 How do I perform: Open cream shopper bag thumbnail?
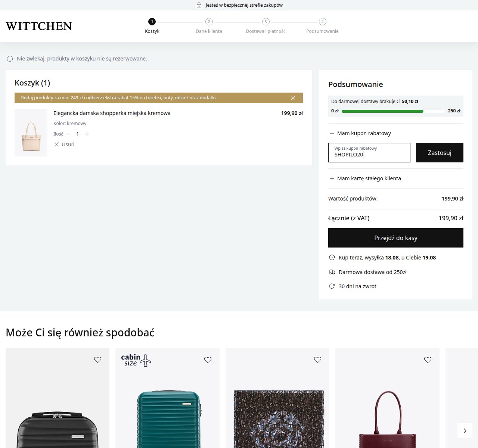tap(31, 133)
